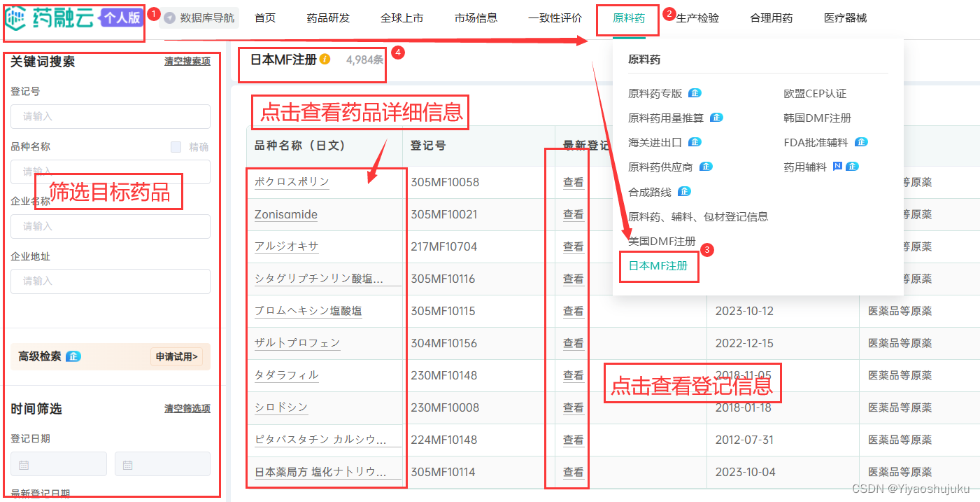Click the info icon beside 日本MF注册 title
The width and height of the screenshot is (980, 502).
(325, 60)
